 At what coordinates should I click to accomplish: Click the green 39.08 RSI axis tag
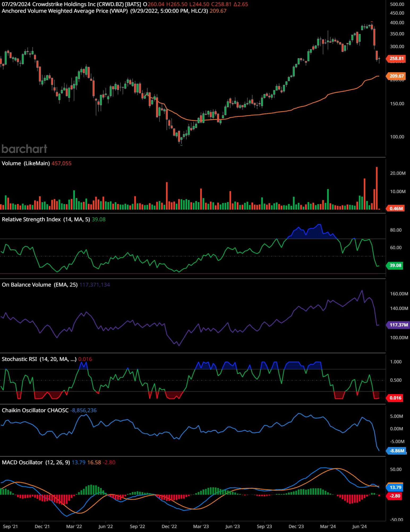pyautogui.click(x=395, y=265)
